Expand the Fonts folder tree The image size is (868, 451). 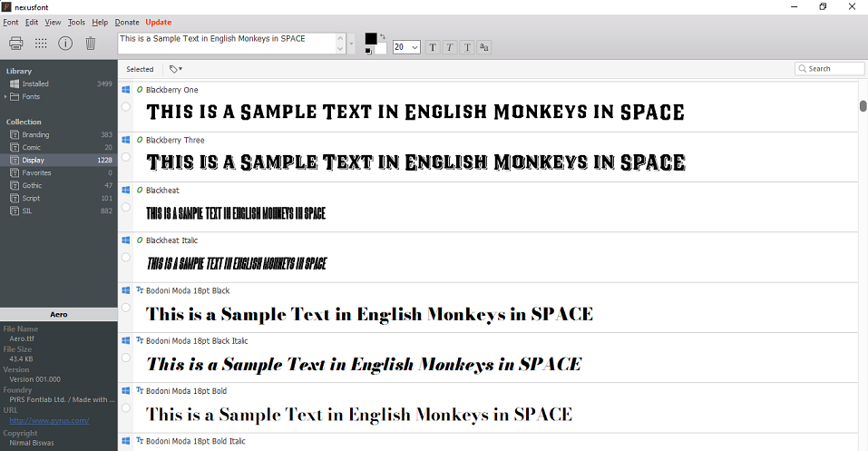(5, 96)
